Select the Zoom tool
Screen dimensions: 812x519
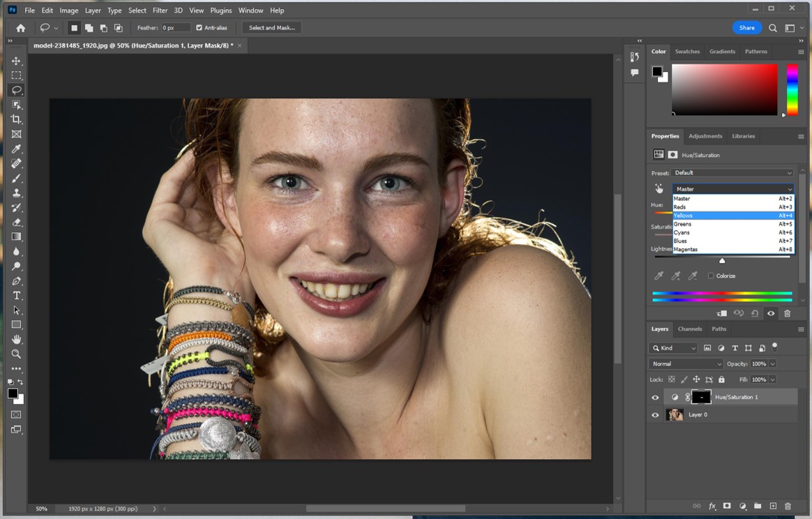click(17, 354)
